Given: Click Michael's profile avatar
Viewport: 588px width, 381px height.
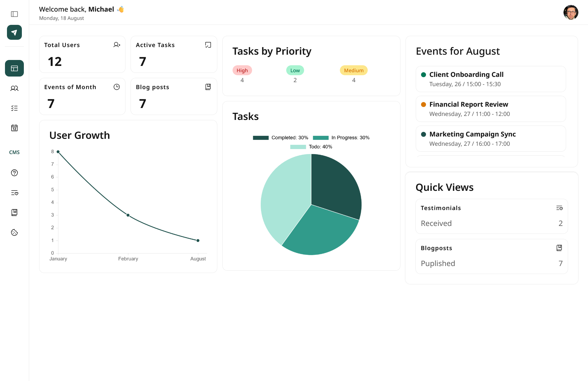Looking at the screenshot, I should [570, 13].
